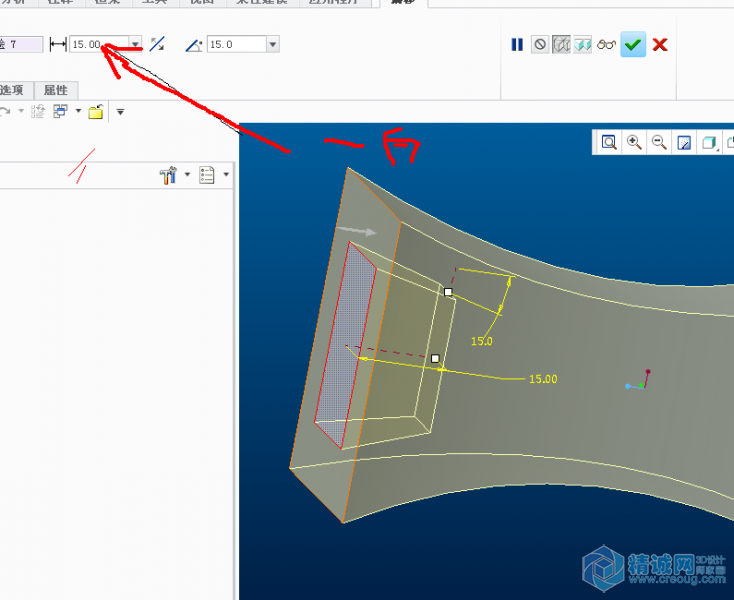Viewport: 734px width, 600px height.
Task: Toggle the verify mode glasses icon
Action: click(606, 45)
